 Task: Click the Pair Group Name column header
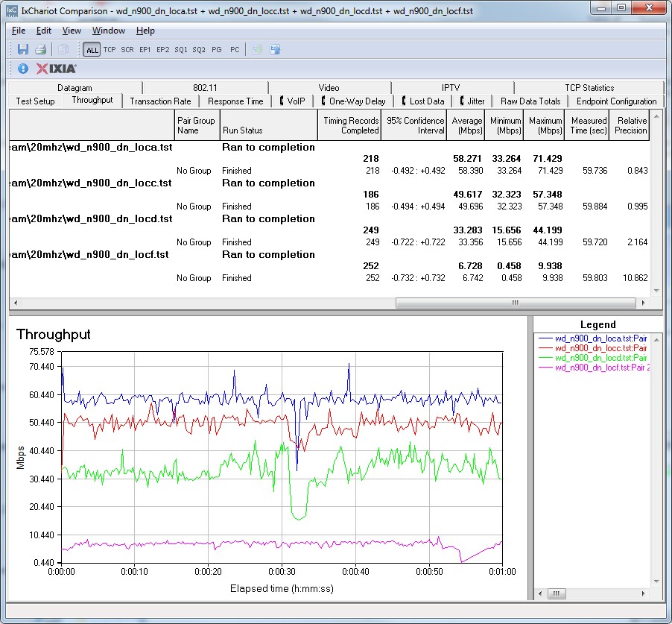coord(197,125)
